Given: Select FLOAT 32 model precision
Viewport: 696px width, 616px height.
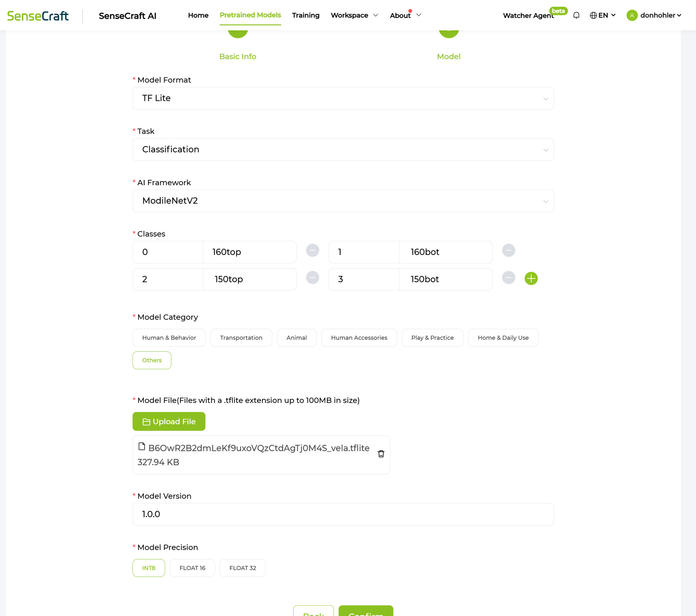Looking at the screenshot, I should (242, 568).
